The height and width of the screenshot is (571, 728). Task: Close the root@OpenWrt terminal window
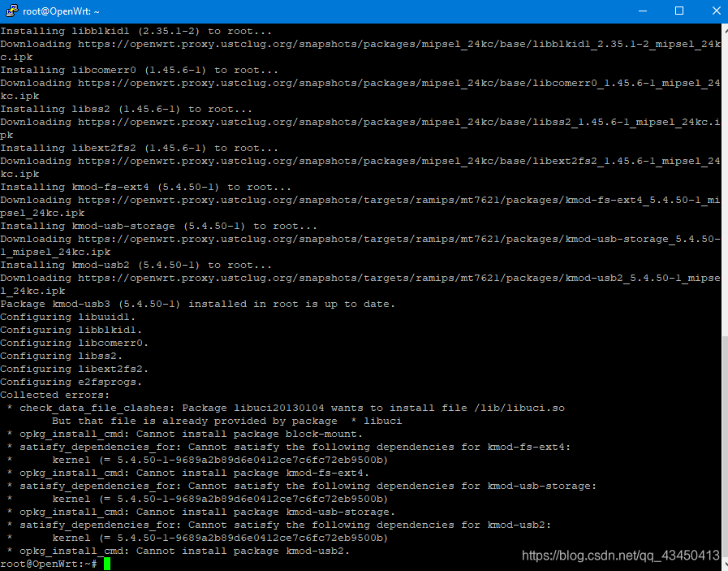click(x=716, y=11)
